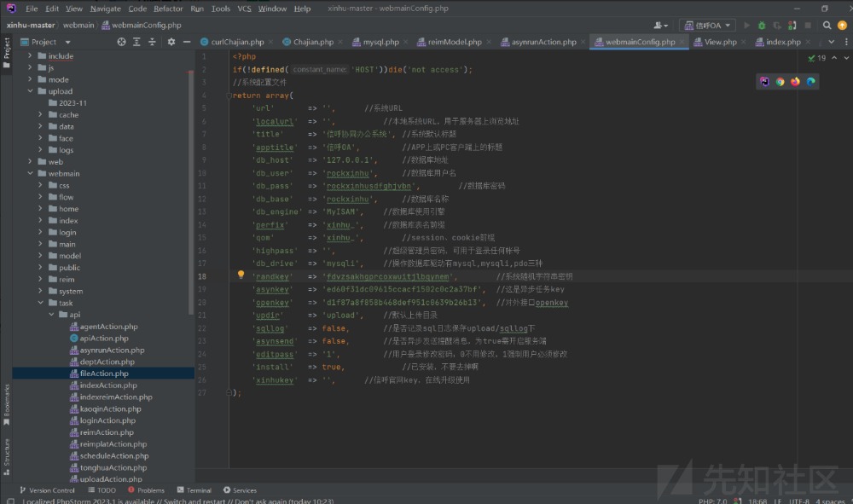Viewport: 853px width, 504px height.
Task: Click the intention lightbulb on line 18
Action: pos(241,275)
